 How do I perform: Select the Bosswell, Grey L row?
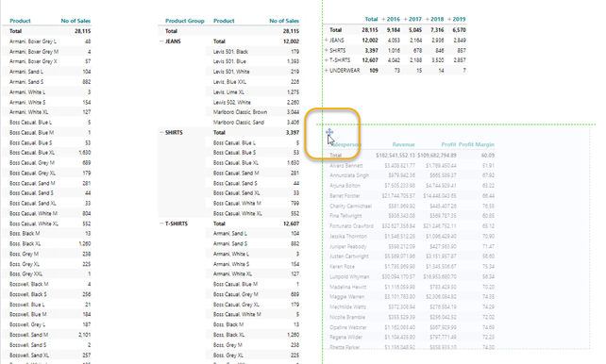47,324
